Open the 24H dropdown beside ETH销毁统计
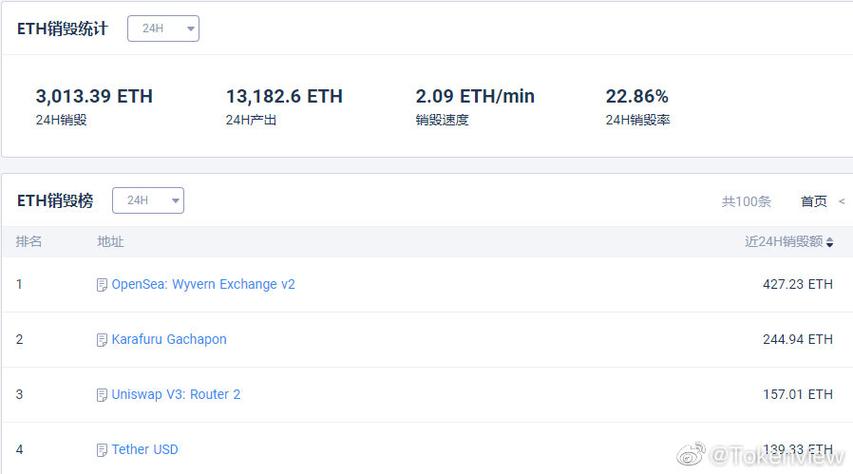The image size is (853, 474). point(163,28)
